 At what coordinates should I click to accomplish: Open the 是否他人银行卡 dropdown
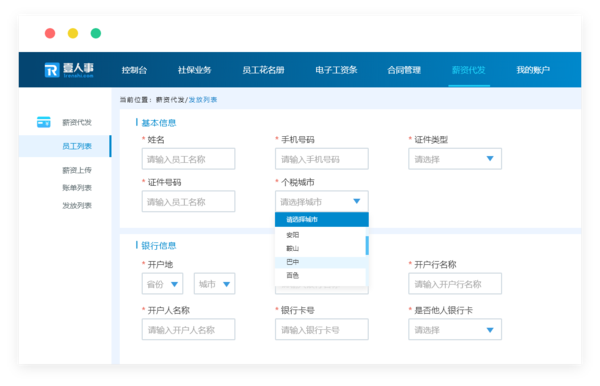tap(455, 329)
